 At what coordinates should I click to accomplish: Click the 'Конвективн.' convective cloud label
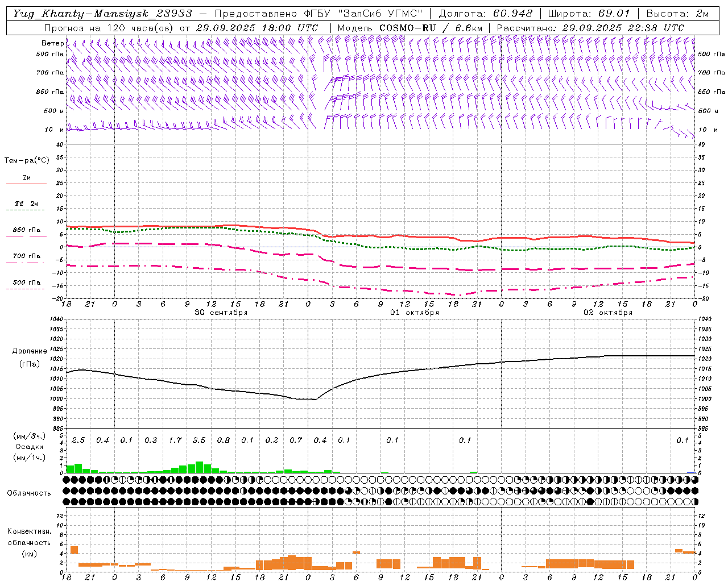pyautogui.click(x=29, y=531)
